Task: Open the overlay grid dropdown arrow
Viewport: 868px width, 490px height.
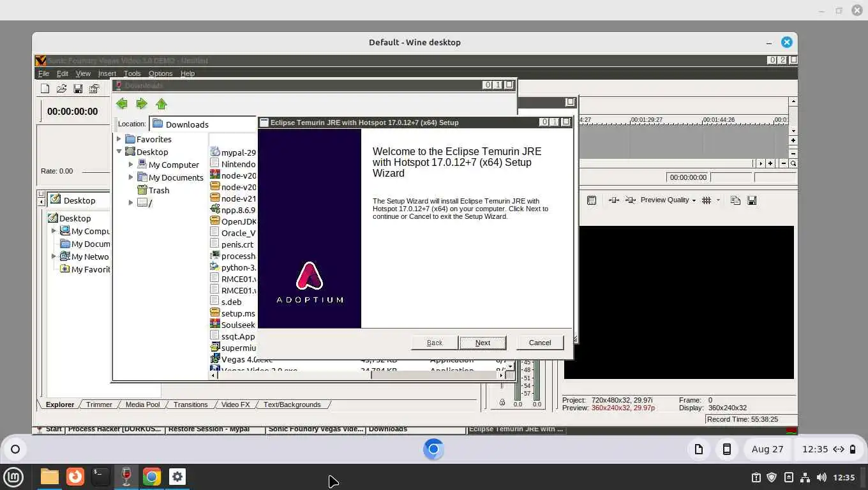Action: (718, 200)
